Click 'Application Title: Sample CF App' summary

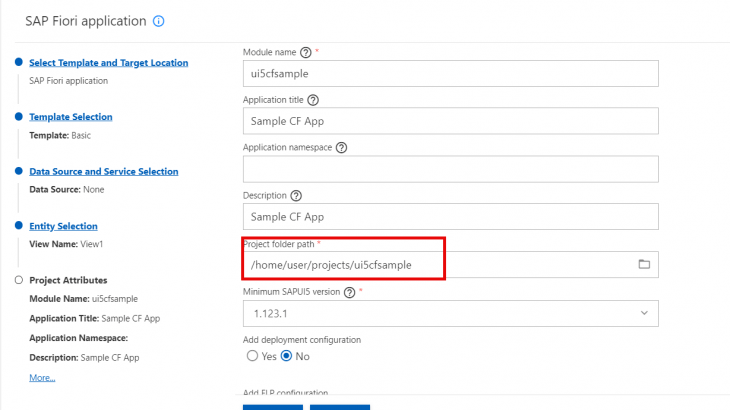95,318
